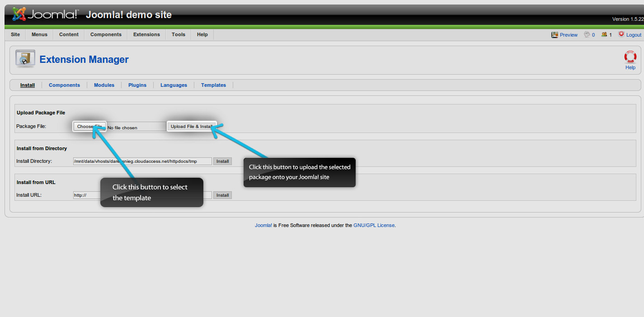
Task: Switch to the Plugins tab
Action: 137,85
